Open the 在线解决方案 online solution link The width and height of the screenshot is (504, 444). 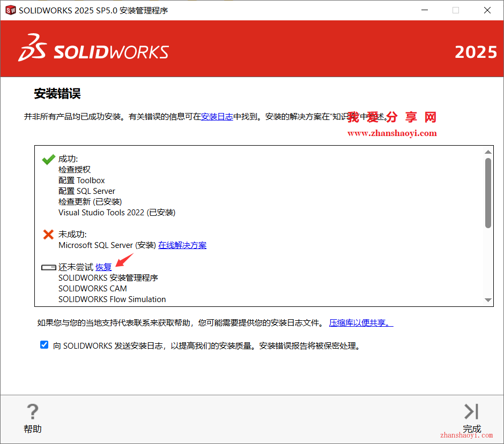[x=182, y=245]
